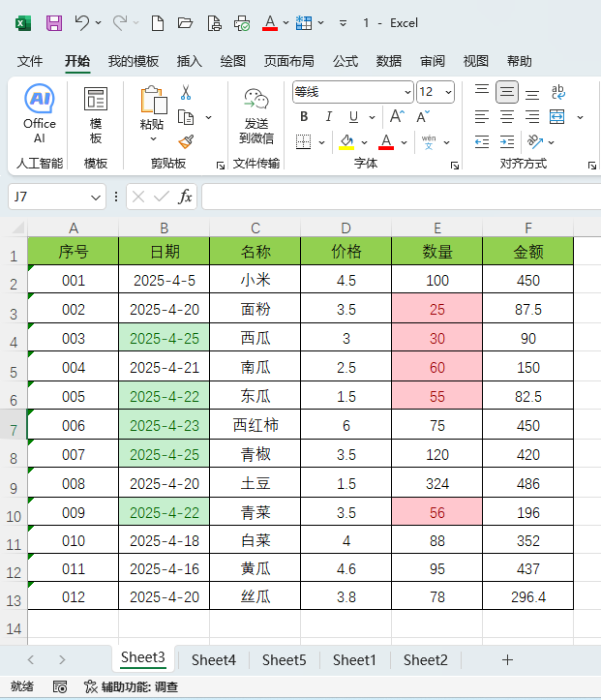Expand the Paste options arrow
This screenshot has height=700, width=601.
153,138
